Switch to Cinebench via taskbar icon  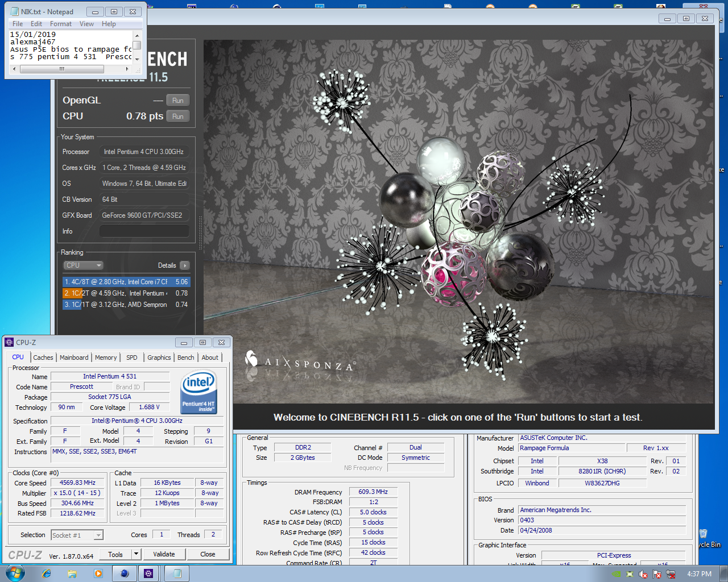pos(125,574)
